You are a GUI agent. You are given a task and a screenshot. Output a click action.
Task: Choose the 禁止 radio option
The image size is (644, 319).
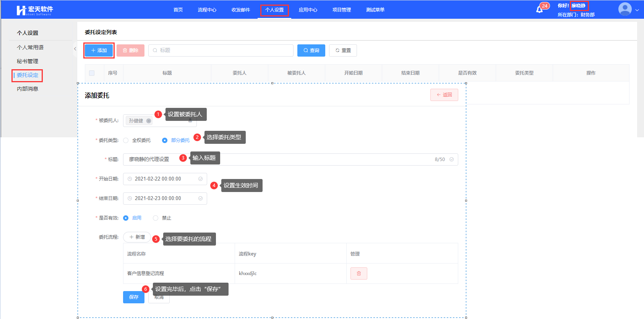(x=156, y=218)
